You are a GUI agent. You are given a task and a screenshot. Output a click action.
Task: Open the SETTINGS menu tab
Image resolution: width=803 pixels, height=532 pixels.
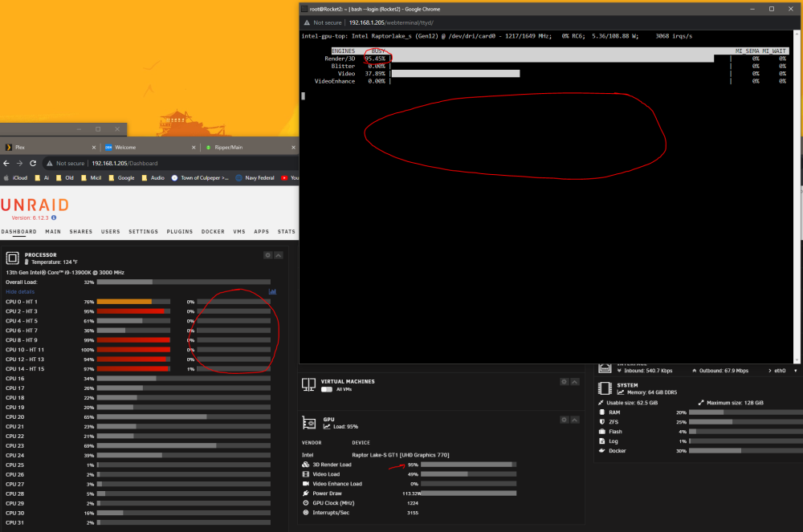pos(144,232)
